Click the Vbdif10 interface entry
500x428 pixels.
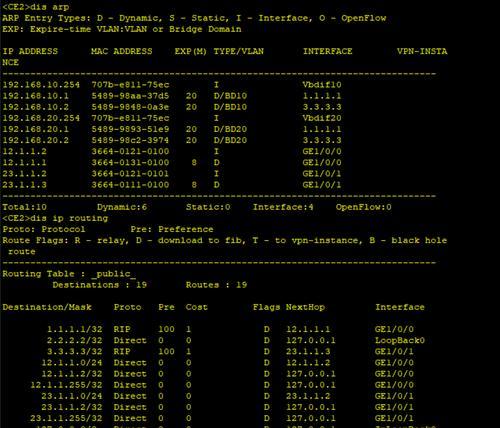pos(322,85)
